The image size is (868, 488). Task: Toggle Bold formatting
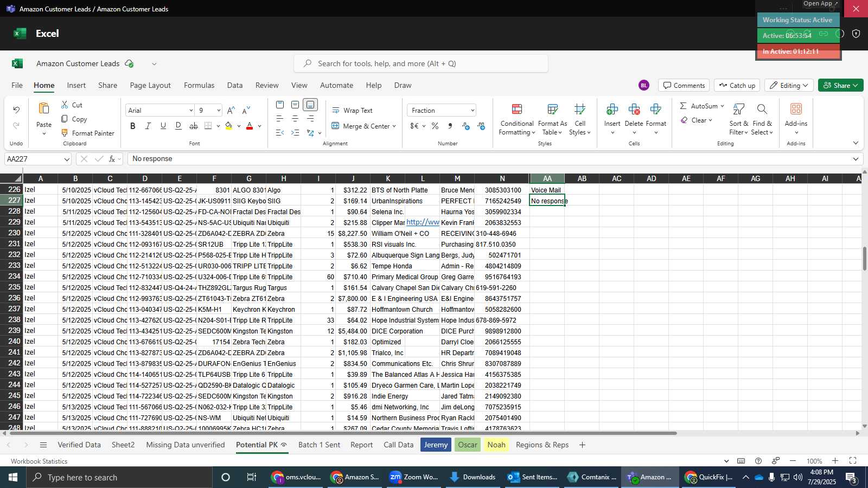(133, 126)
